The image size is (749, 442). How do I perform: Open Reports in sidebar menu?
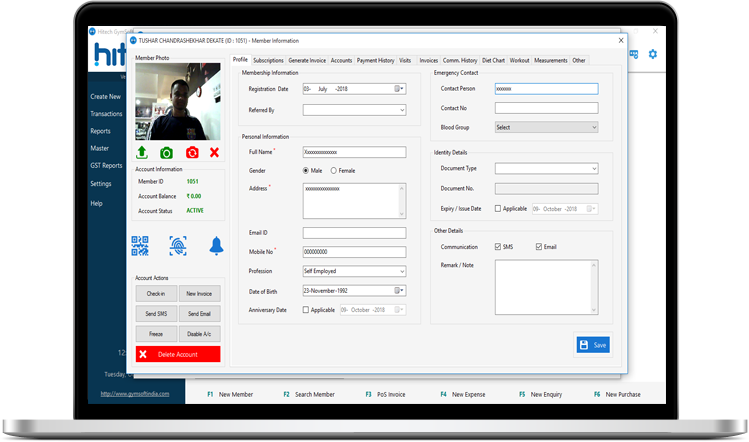click(x=100, y=131)
